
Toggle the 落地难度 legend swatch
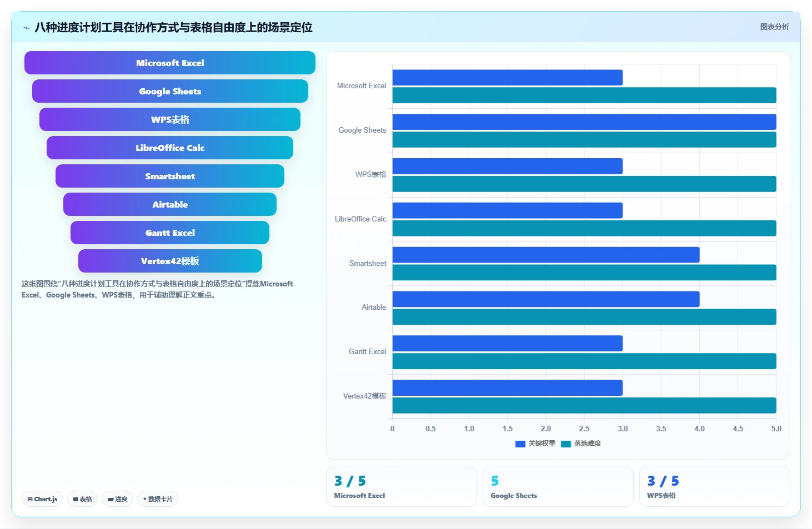click(566, 444)
